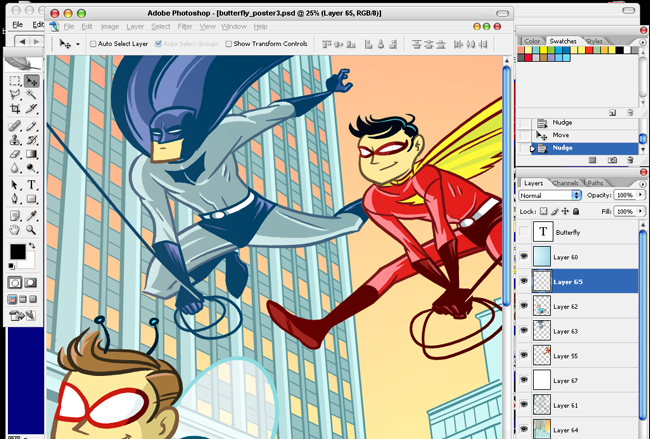Select the Eyedropper tool
Viewport: 650px width, 439px height.
point(32,216)
